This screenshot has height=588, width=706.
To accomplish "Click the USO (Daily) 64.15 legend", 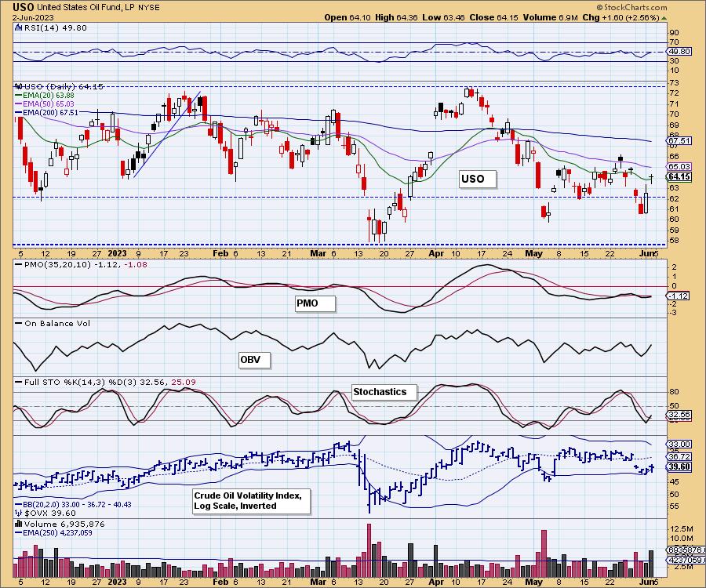I will [59, 86].
